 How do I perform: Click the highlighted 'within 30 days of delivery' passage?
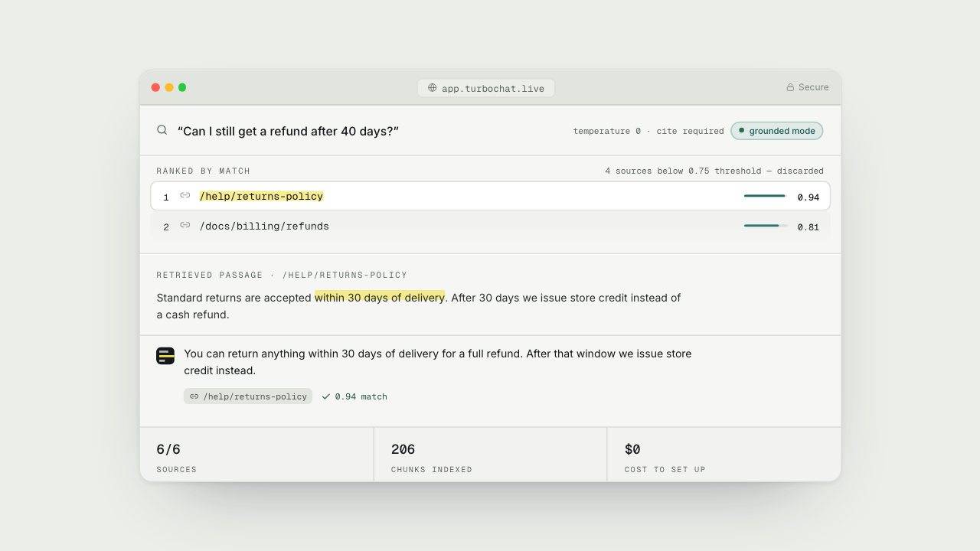(x=380, y=298)
